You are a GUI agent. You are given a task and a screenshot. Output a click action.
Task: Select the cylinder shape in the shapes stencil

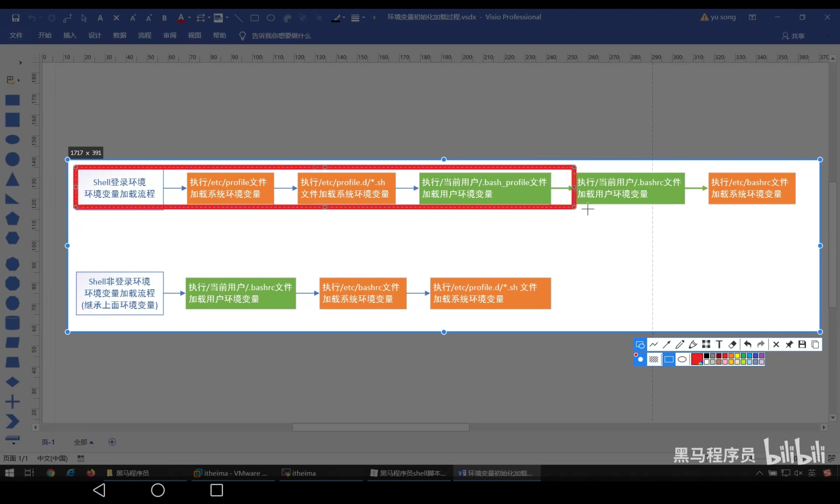coord(12,323)
